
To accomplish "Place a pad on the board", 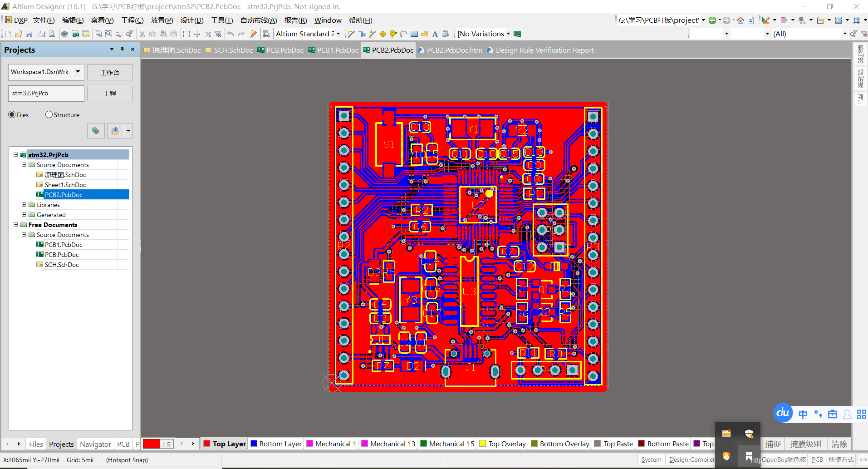I will [x=383, y=34].
